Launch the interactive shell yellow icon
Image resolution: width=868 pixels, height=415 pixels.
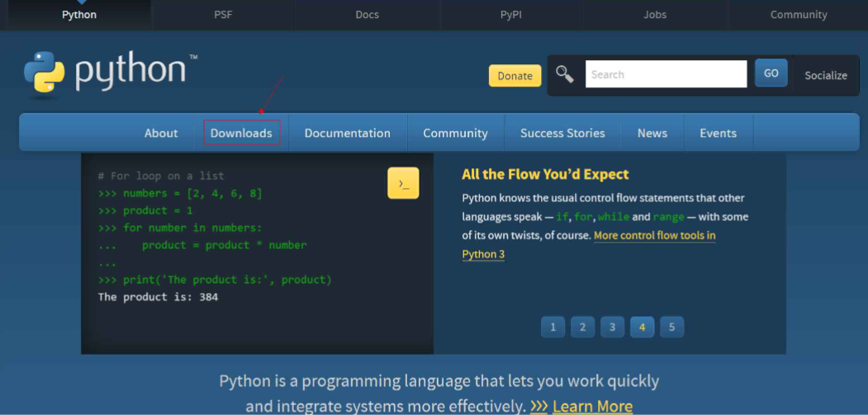(403, 183)
